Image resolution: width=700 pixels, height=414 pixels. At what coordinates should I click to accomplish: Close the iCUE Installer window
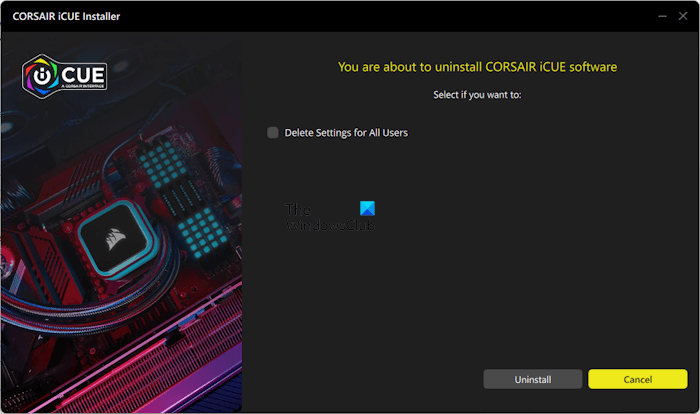[x=683, y=16]
